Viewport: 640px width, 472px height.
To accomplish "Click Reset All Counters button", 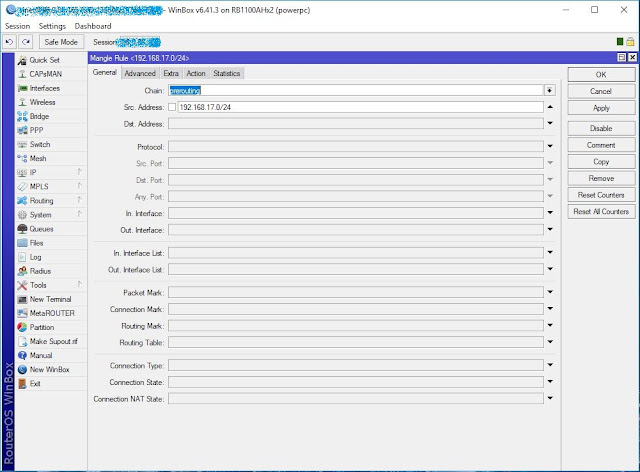I will [601, 212].
